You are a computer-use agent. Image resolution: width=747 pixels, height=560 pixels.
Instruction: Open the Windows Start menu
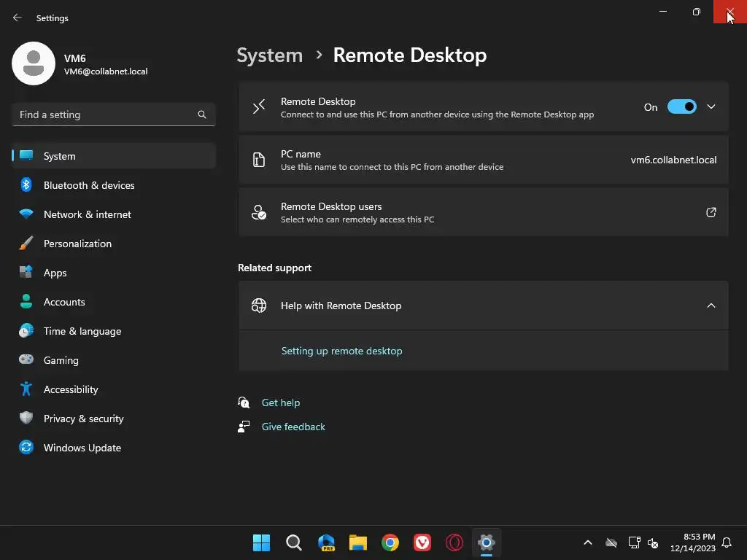(261, 542)
